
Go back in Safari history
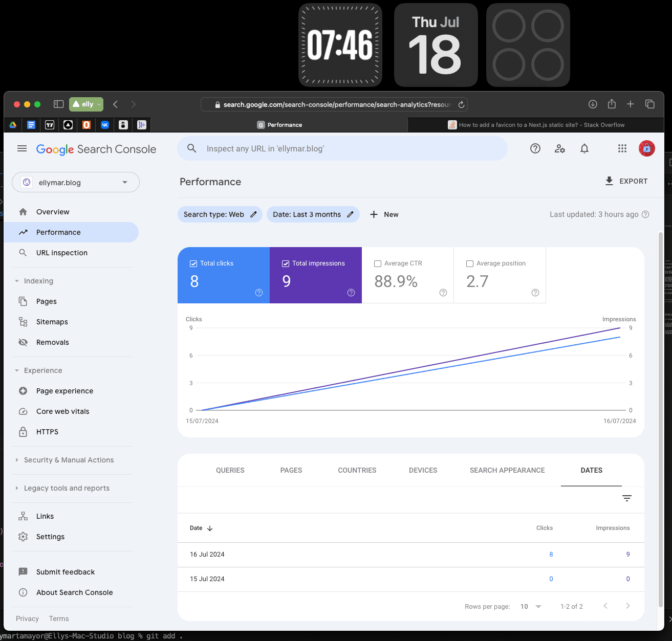116,104
